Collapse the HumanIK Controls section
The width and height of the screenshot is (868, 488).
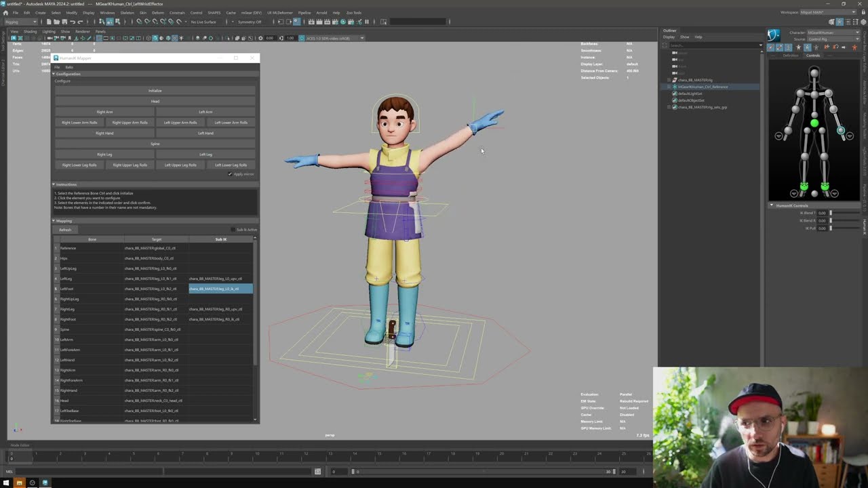coord(772,205)
